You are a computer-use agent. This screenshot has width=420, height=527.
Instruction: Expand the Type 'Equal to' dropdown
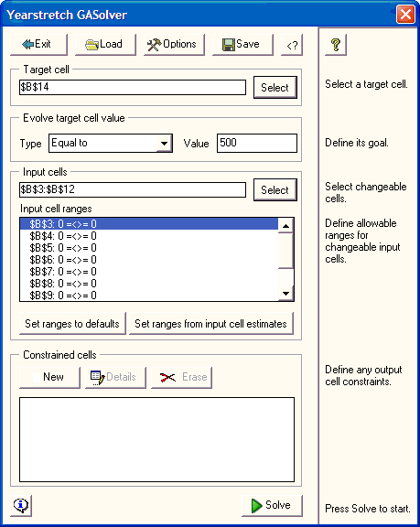164,144
